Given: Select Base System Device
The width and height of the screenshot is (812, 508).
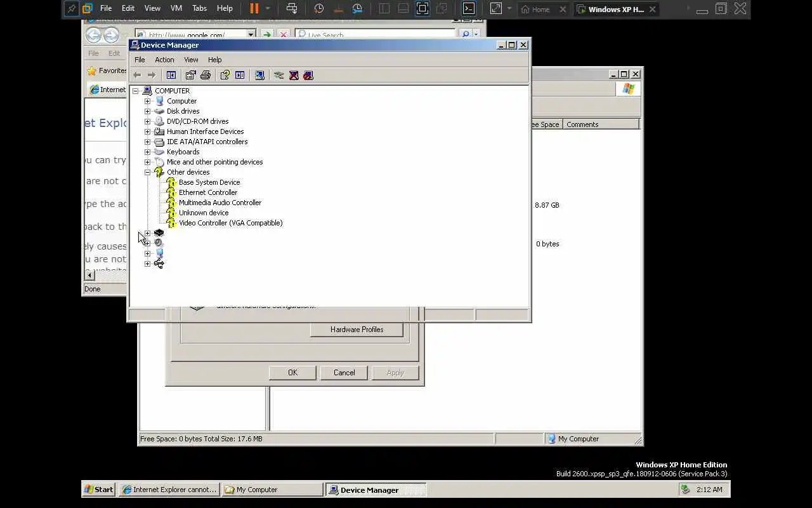Looking at the screenshot, I should (209, 182).
